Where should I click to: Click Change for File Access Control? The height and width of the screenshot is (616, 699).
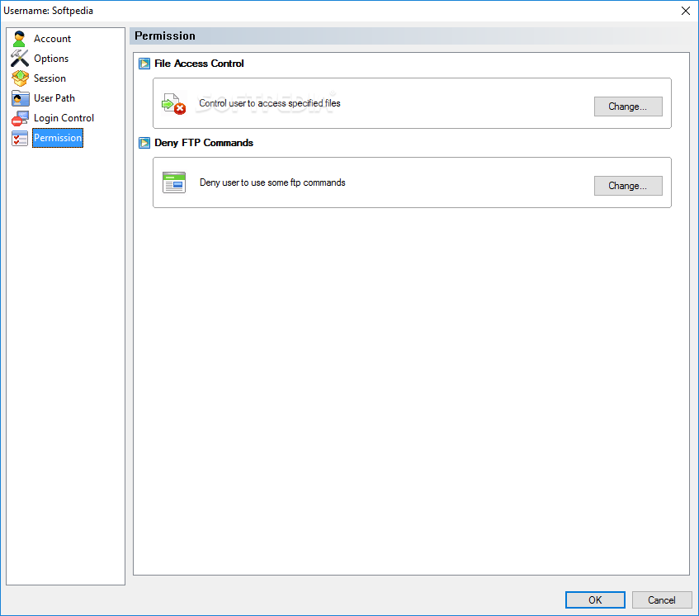pyautogui.click(x=628, y=107)
